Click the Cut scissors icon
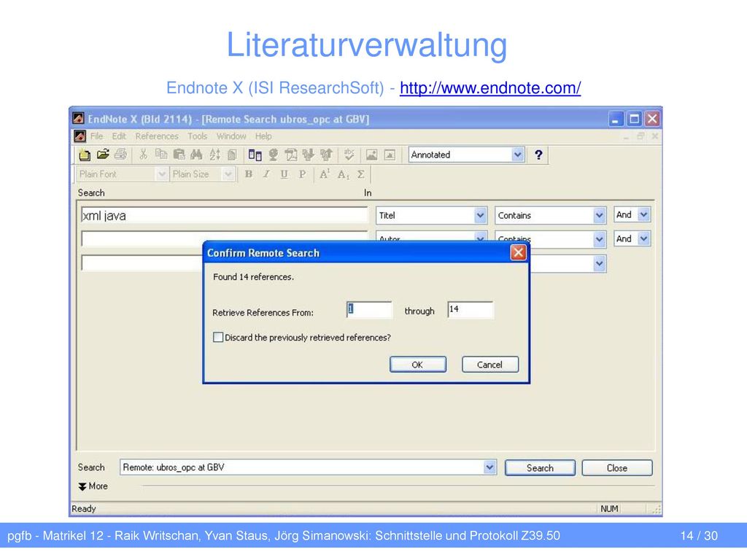 143,155
